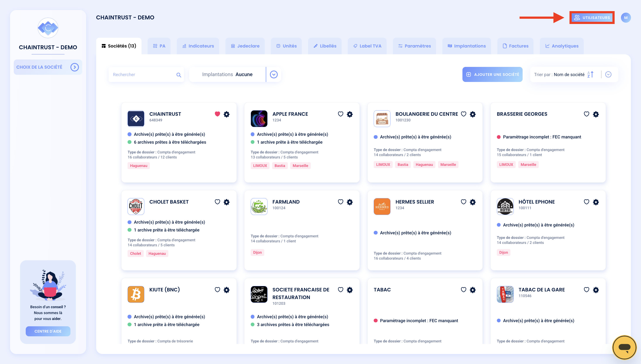Switch to the Implantations tab
This screenshot has height=364, width=641.
pyautogui.click(x=467, y=46)
